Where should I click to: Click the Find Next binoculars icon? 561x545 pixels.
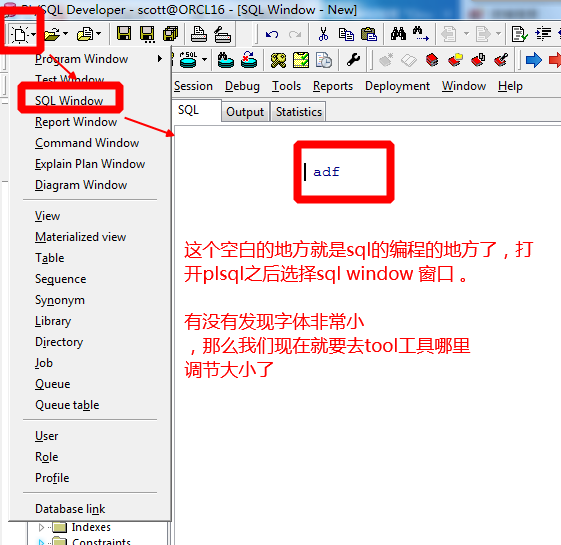(420, 34)
